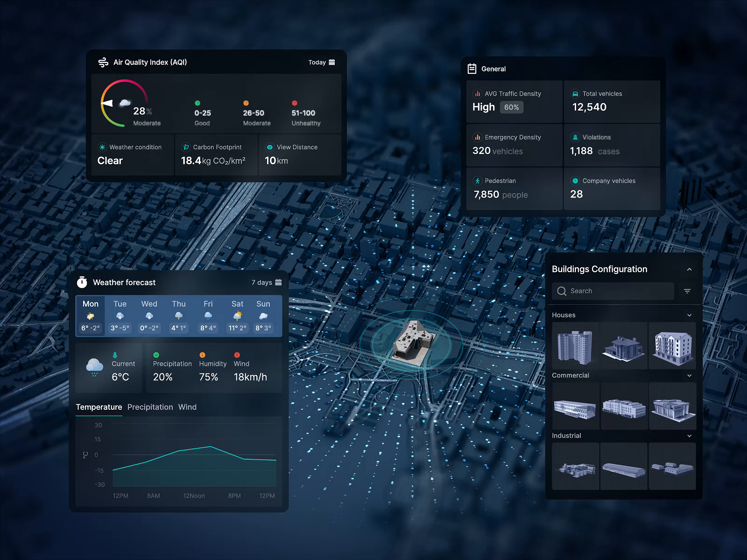Select the first Commercial building thumbnail
The image size is (747, 560).
point(576,406)
